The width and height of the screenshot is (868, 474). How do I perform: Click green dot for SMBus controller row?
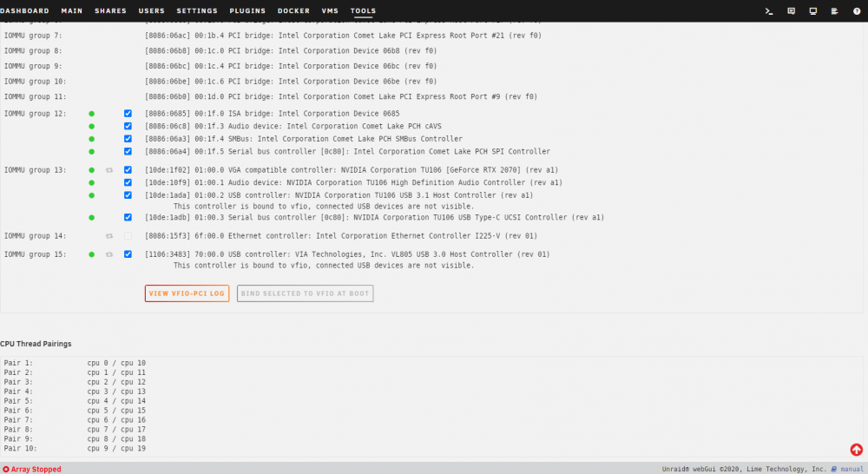click(x=92, y=139)
